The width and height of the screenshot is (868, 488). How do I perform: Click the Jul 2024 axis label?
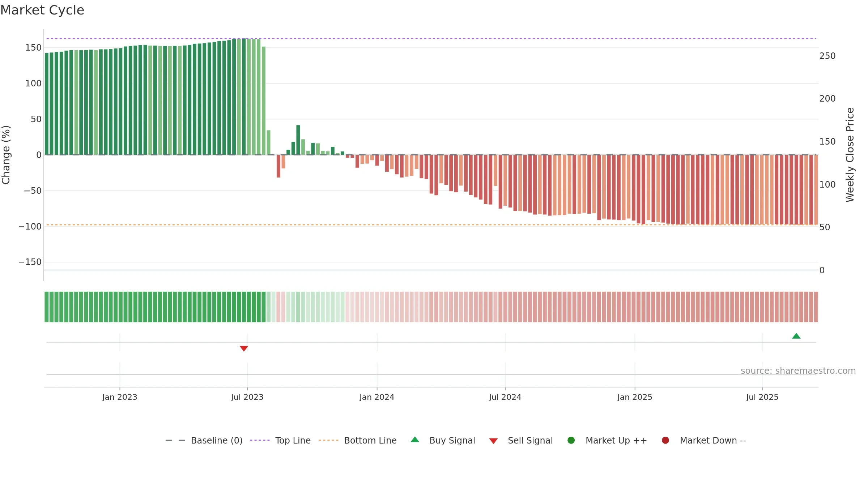coord(505,397)
